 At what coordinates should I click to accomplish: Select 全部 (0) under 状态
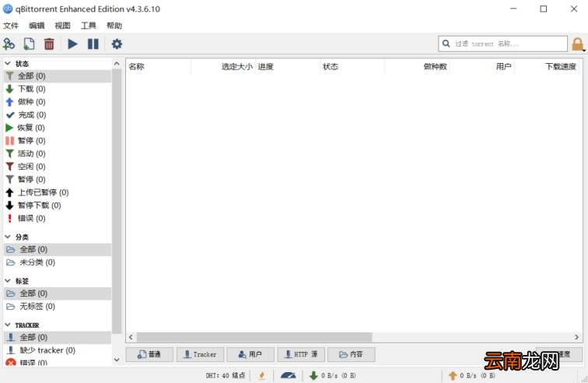coord(58,76)
